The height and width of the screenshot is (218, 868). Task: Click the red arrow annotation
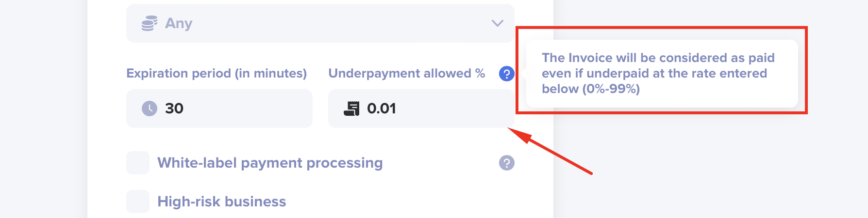[550, 151]
